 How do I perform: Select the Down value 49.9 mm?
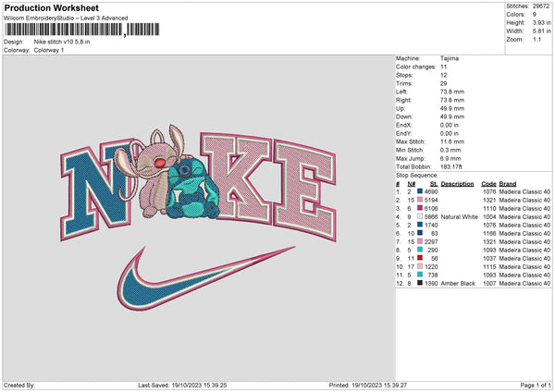point(452,116)
